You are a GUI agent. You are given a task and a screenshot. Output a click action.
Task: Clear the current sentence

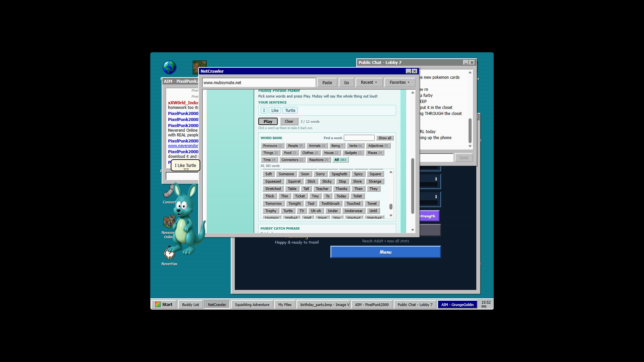(289, 121)
